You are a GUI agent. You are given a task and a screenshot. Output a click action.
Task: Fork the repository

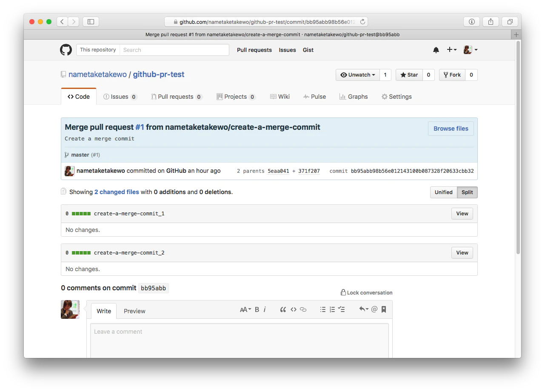pos(452,75)
